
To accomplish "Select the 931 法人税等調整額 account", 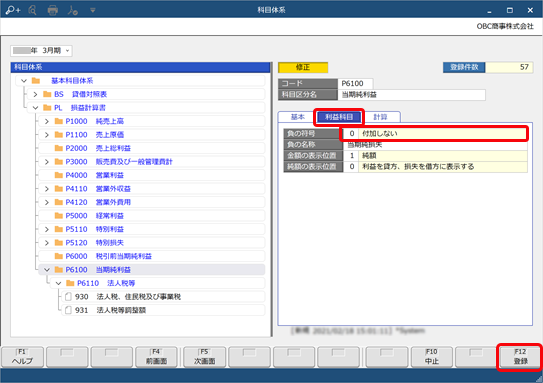I will pyautogui.click(x=163, y=310).
